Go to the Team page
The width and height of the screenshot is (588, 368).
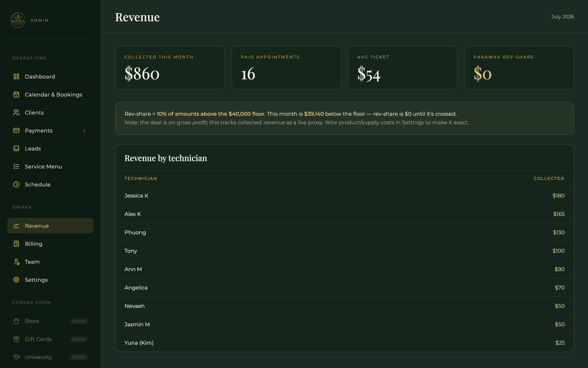pos(50,262)
